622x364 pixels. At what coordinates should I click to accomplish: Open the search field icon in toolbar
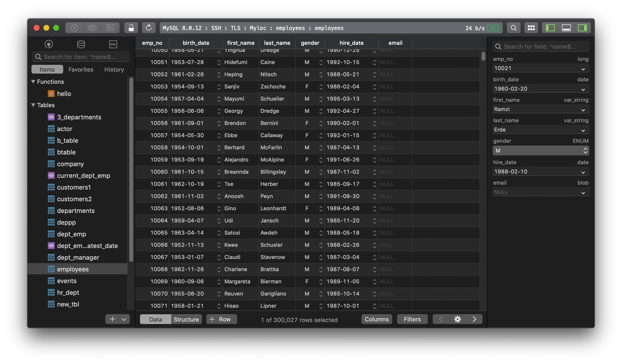click(x=513, y=28)
